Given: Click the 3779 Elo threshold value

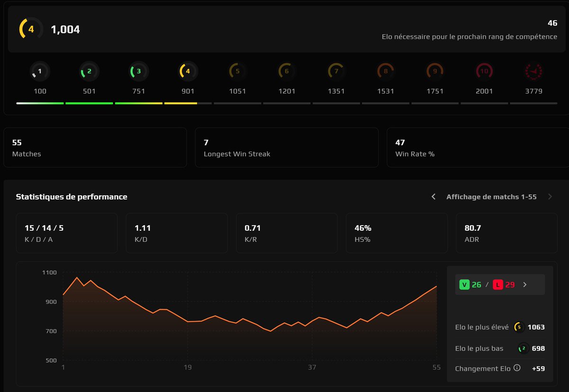Looking at the screenshot, I should [x=534, y=91].
